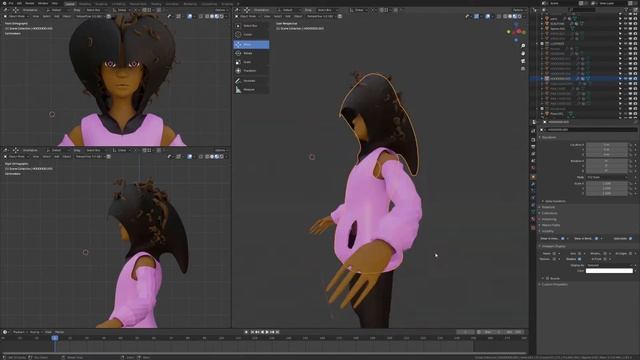Screen dimensions: 640x360
Task: Click the Scale X value field
Action: coord(607,184)
